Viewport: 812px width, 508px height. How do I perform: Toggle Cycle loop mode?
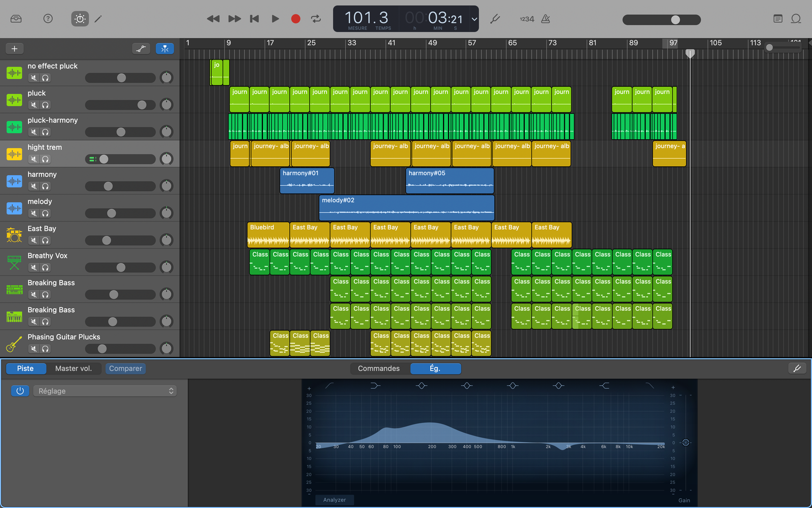316,19
